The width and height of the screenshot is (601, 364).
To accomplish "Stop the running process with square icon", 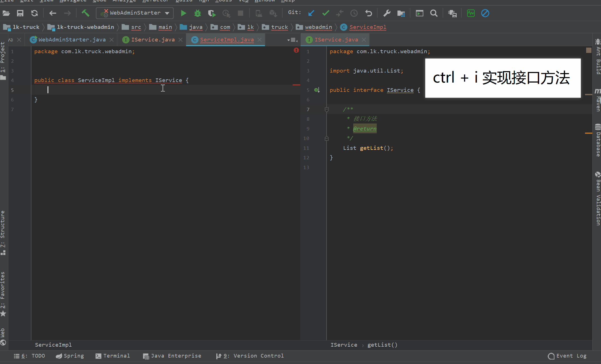I will point(241,13).
